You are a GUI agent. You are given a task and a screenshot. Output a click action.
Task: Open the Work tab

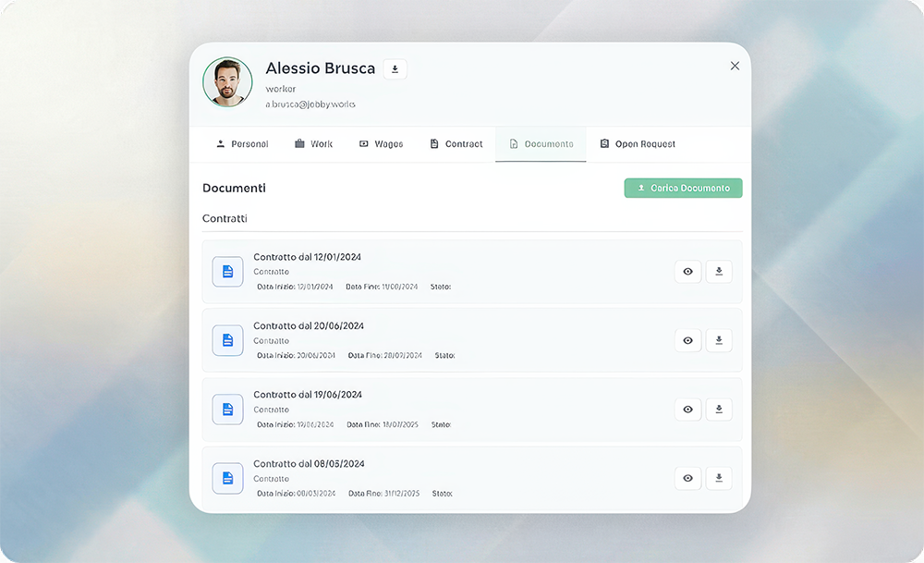[313, 144]
